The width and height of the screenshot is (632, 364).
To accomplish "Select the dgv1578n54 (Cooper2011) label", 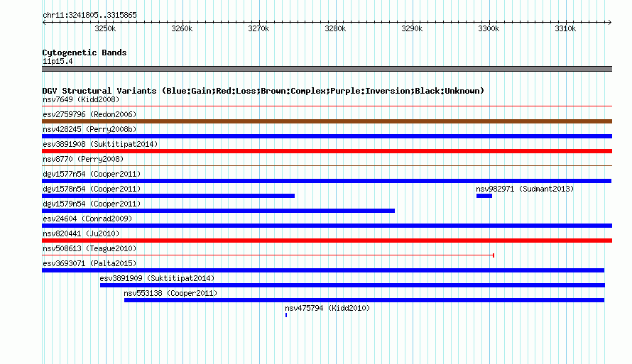I will pos(92,189).
